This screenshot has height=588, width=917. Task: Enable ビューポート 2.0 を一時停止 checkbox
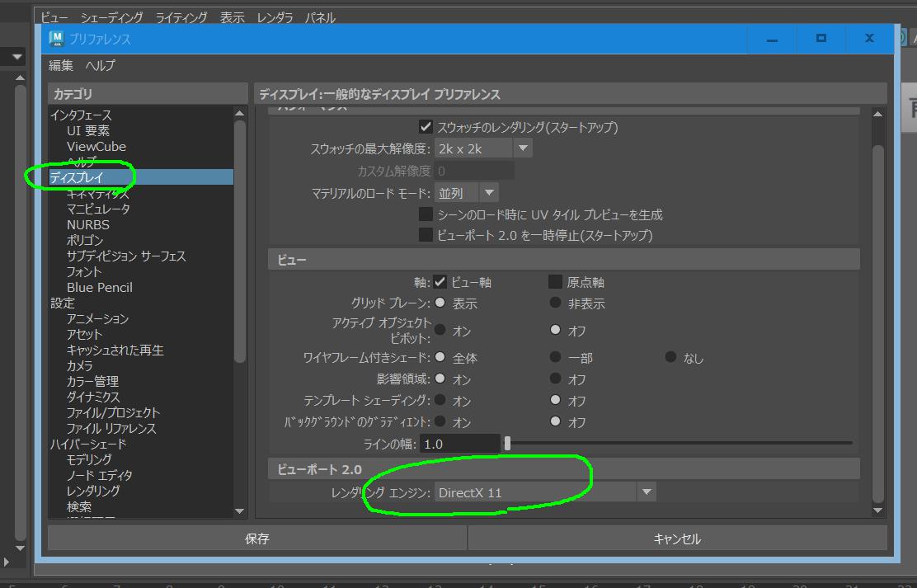click(426, 234)
